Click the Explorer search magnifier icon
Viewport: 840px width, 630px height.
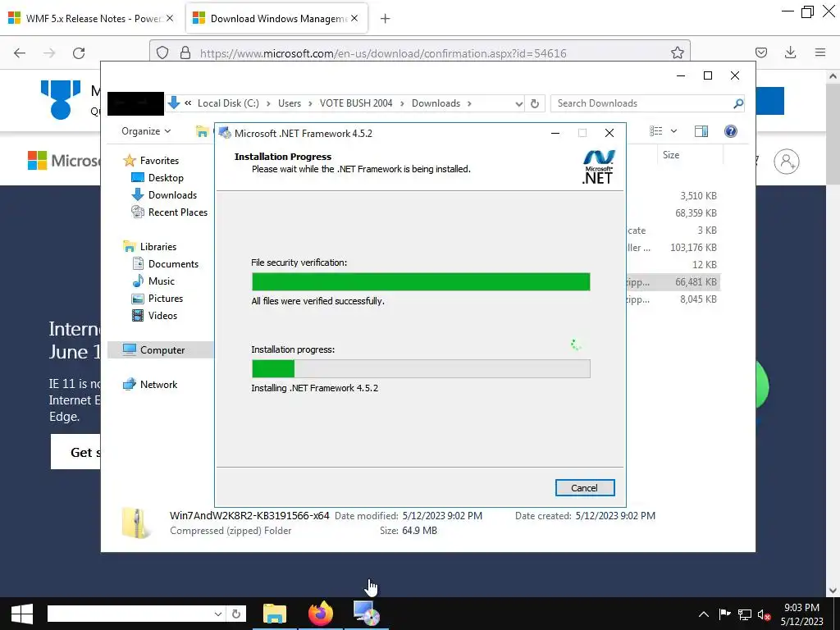click(x=738, y=103)
